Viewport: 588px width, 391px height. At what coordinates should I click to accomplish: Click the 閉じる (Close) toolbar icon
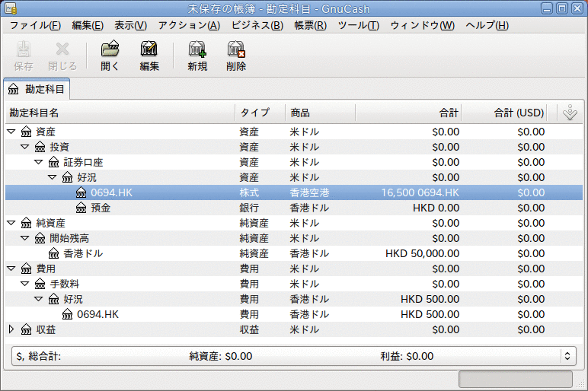pos(62,56)
